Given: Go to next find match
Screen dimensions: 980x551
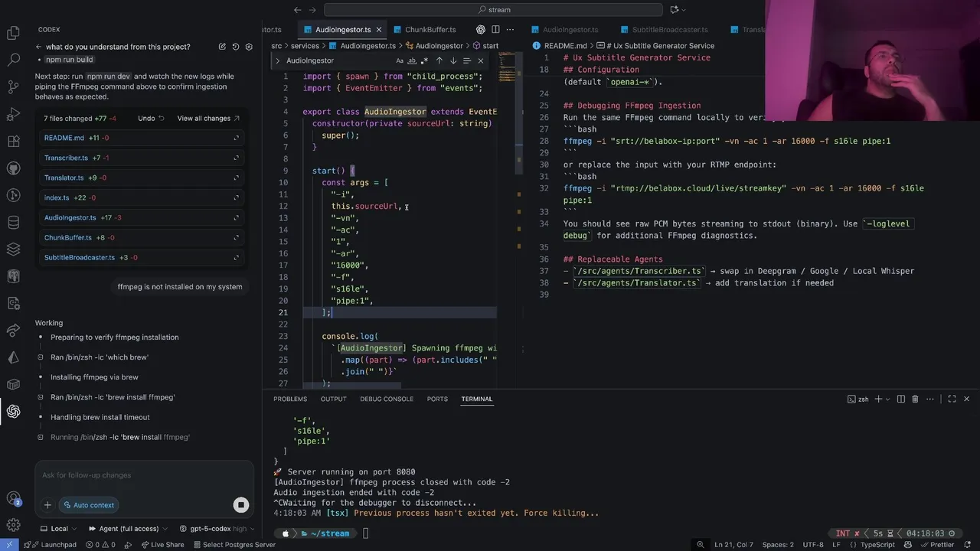Looking at the screenshot, I should pos(452,60).
